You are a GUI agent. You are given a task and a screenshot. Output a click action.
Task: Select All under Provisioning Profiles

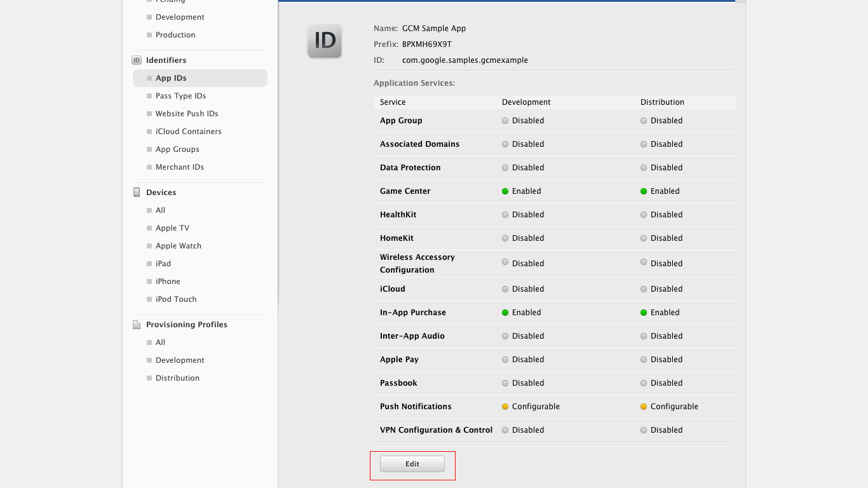pyautogui.click(x=160, y=342)
